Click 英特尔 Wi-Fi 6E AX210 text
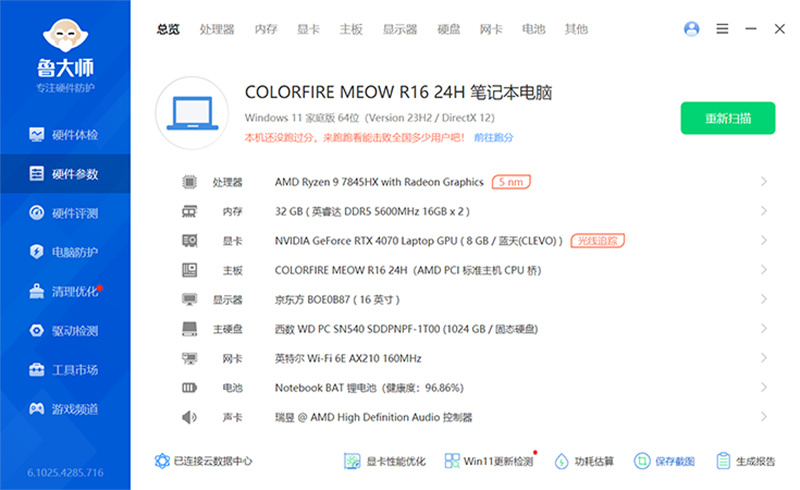 (348, 358)
